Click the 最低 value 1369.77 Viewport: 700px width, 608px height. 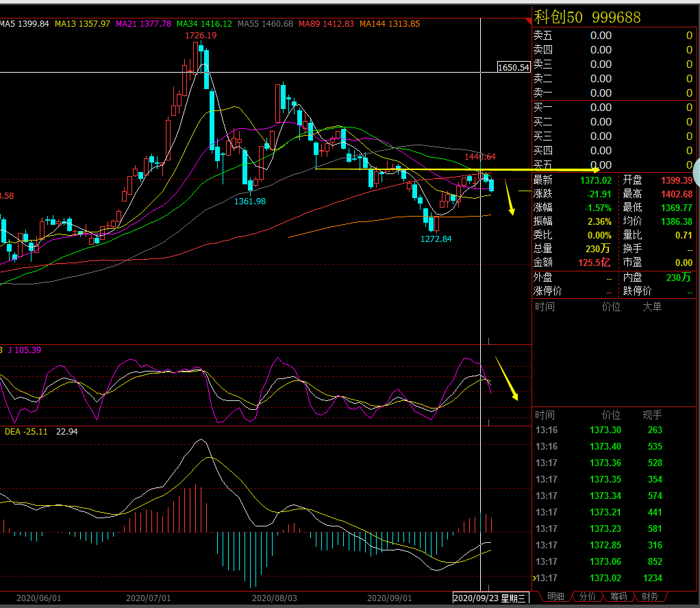[x=677, y=208]
